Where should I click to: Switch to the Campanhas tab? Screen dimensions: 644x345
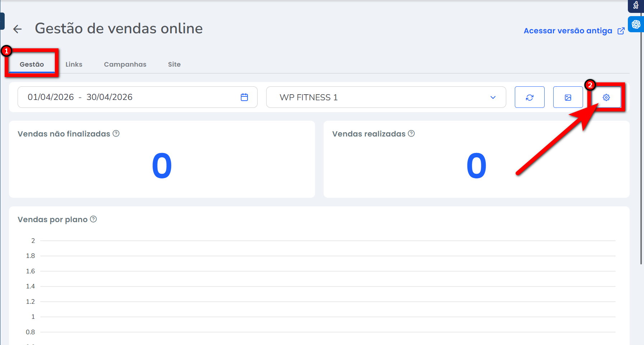(125, 64)
